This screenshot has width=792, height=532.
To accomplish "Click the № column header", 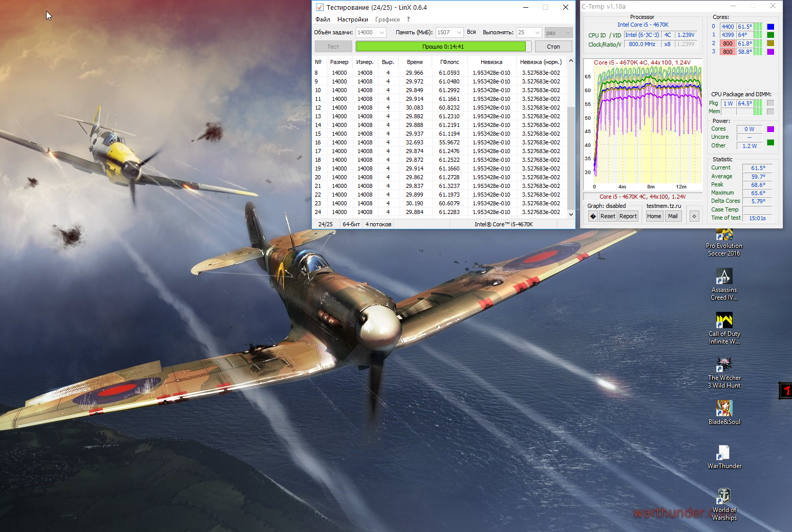I will click(318, 62).
